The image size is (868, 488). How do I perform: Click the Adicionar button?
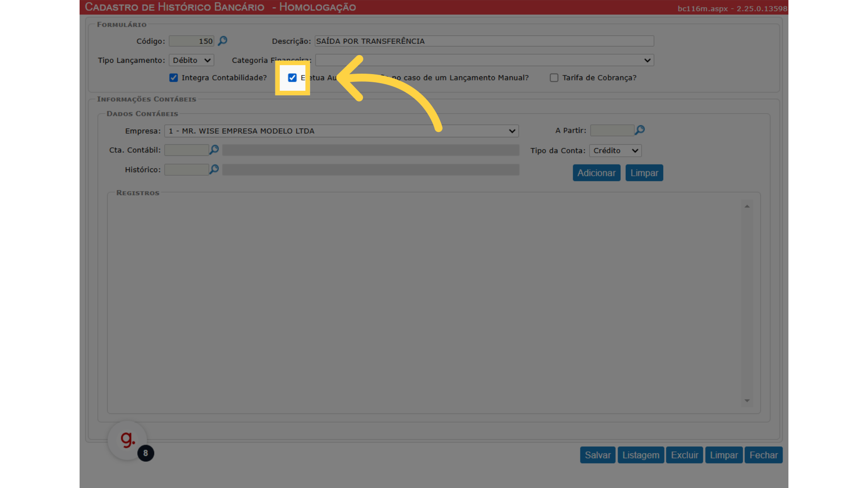596,173
